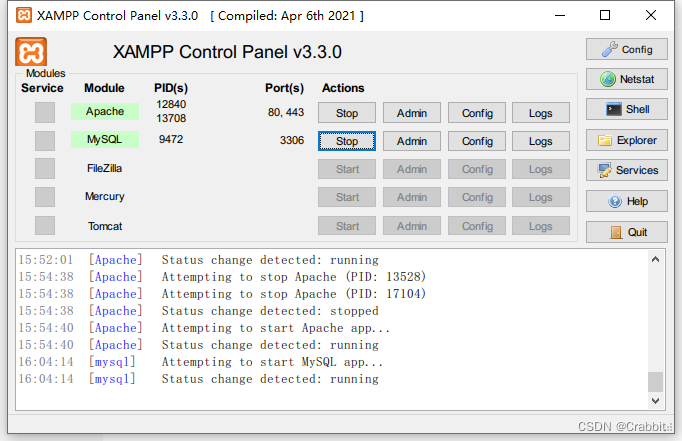The image size is (682, 441).
Task: Open Help with the question icon
Action: (x=626, y=201)
